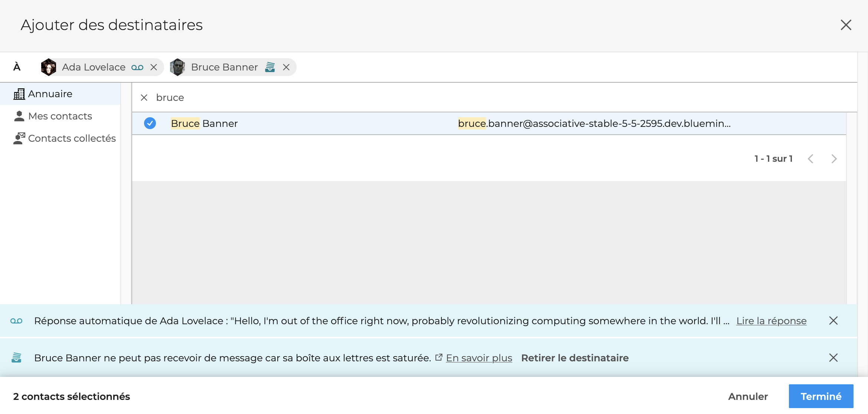Dismiss the Ada Lovelace auto-reply banner

833,321
